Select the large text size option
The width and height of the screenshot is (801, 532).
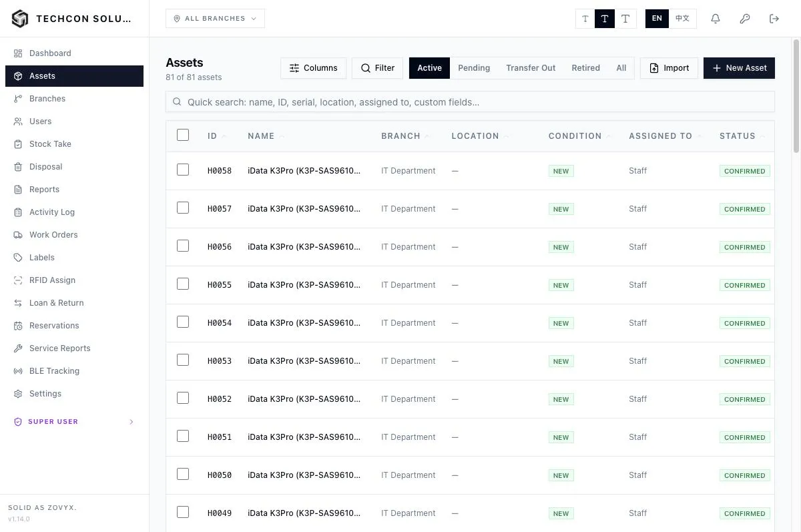(x=625, y=19)
